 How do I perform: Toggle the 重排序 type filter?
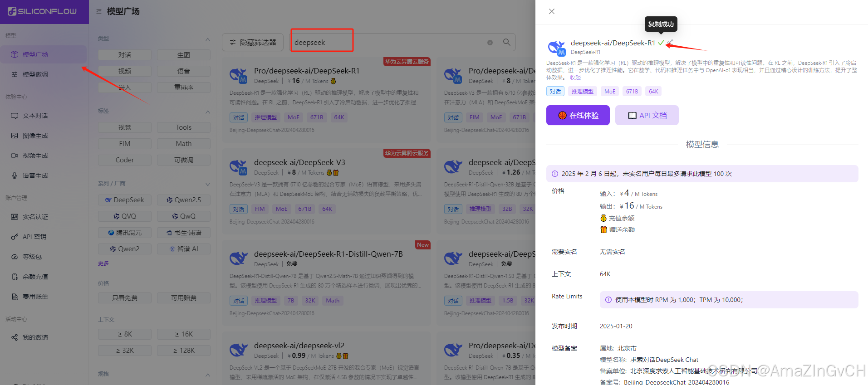[184, 88]
